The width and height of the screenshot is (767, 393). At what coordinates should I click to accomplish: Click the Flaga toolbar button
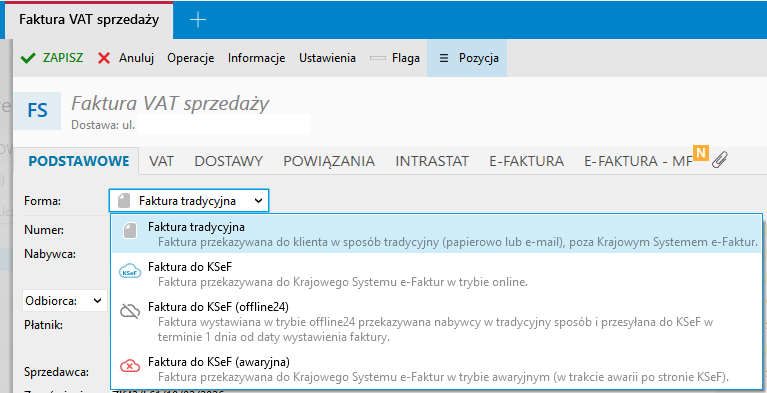[x=395, y=58]
